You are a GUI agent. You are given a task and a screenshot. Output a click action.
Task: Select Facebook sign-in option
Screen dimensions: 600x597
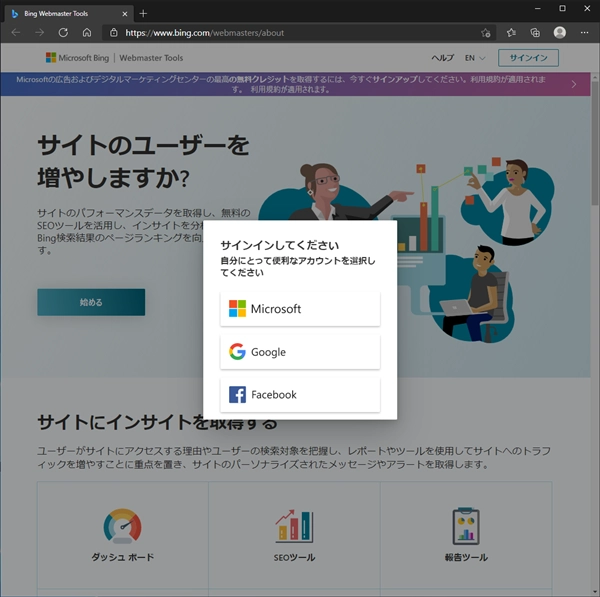300,395
